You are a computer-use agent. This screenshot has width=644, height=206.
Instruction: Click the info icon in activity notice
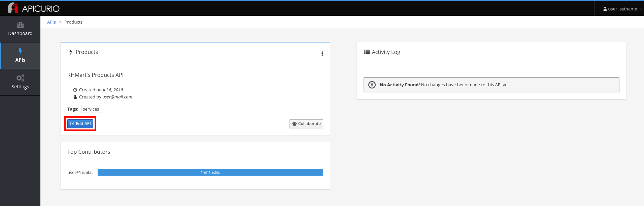click(372, 85)
